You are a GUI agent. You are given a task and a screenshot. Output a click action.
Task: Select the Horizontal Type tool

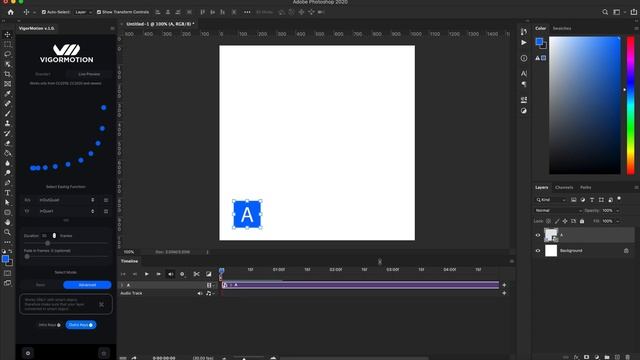tap(7, 193)
